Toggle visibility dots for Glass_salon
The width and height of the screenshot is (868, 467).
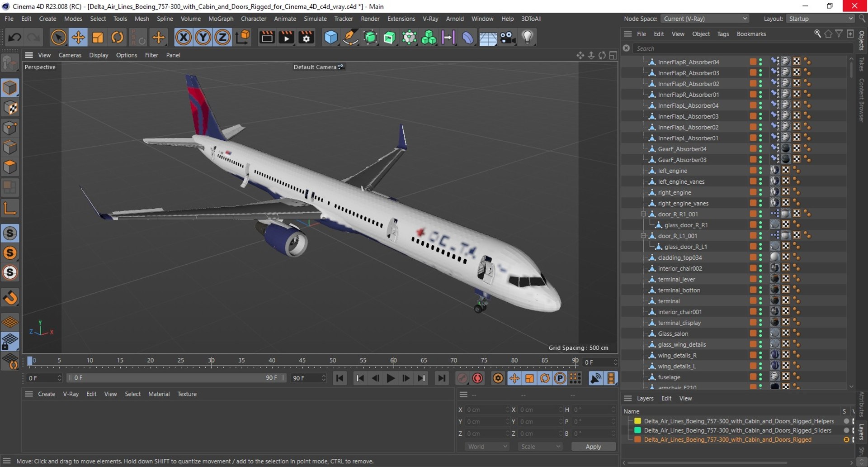(760, 334)
